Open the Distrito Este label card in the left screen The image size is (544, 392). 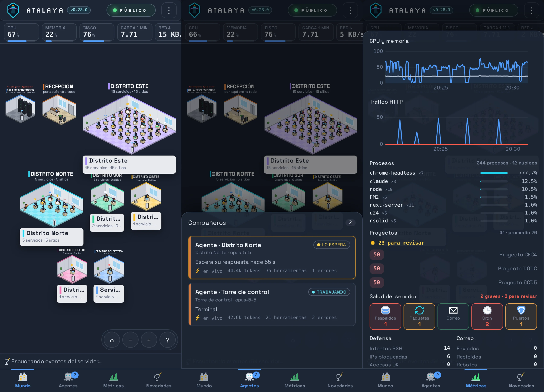click(x=129, y=164)
